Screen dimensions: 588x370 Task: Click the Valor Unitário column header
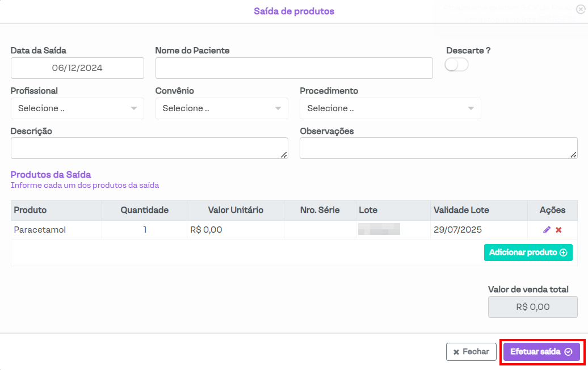pyautogui.click(x=236, y=210)
